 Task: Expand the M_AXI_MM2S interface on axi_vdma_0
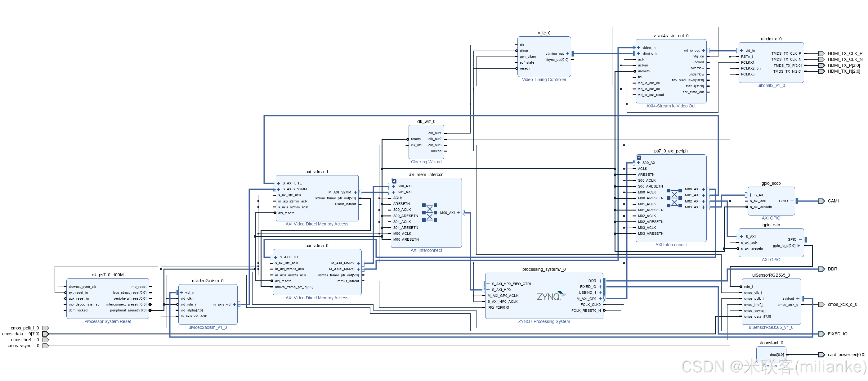(358, 263)
